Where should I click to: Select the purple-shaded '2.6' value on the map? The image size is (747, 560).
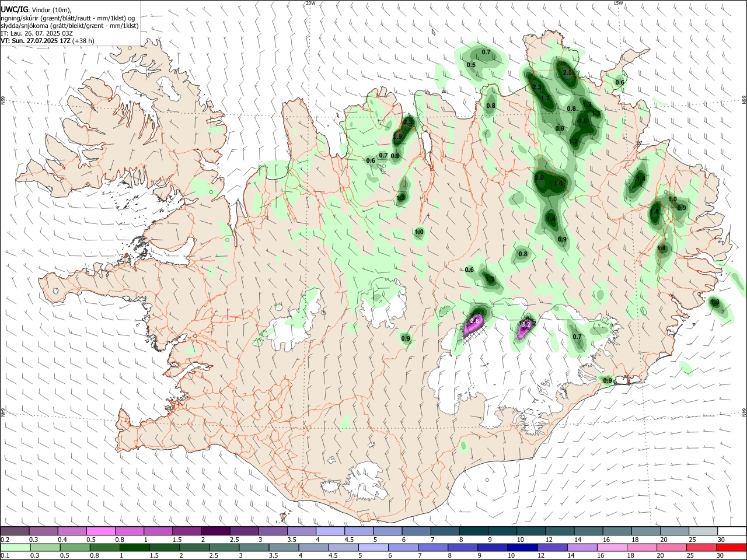(x=474, y=321)
